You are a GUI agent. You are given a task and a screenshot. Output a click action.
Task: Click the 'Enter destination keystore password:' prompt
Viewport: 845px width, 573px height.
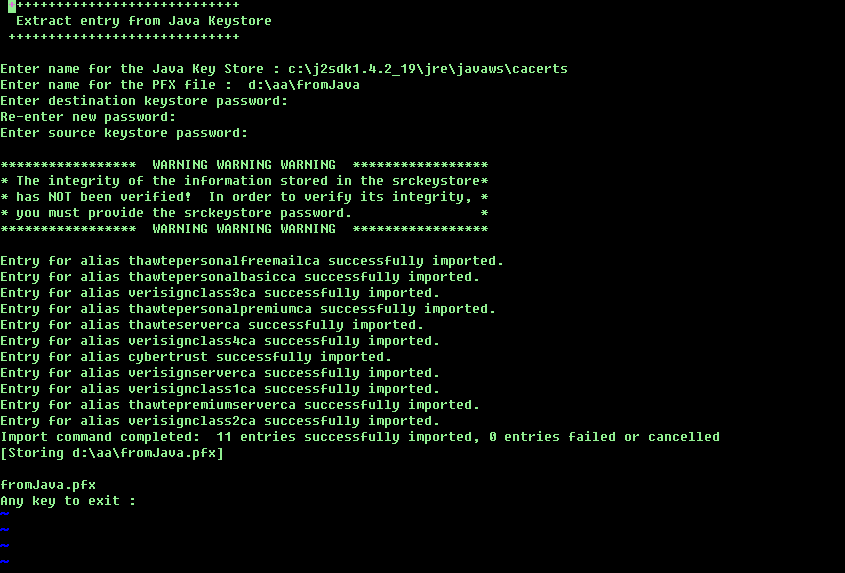click(x=144, y=101)
